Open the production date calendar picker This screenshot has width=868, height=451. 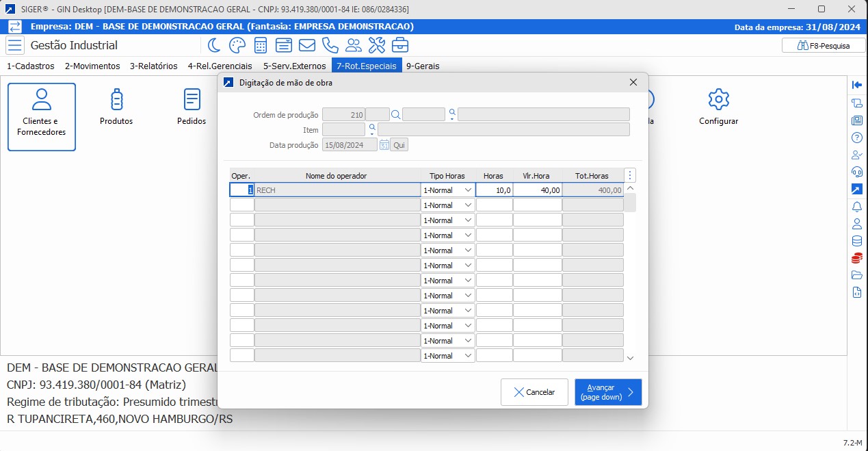pyautogui.click(x=384, y=145)
